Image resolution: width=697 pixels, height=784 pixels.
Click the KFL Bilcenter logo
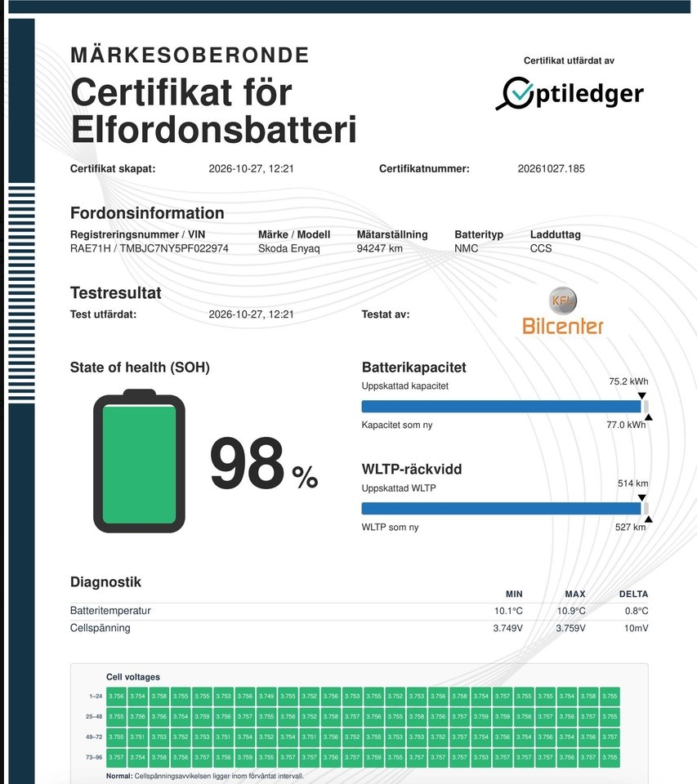[x=562, y=311]
